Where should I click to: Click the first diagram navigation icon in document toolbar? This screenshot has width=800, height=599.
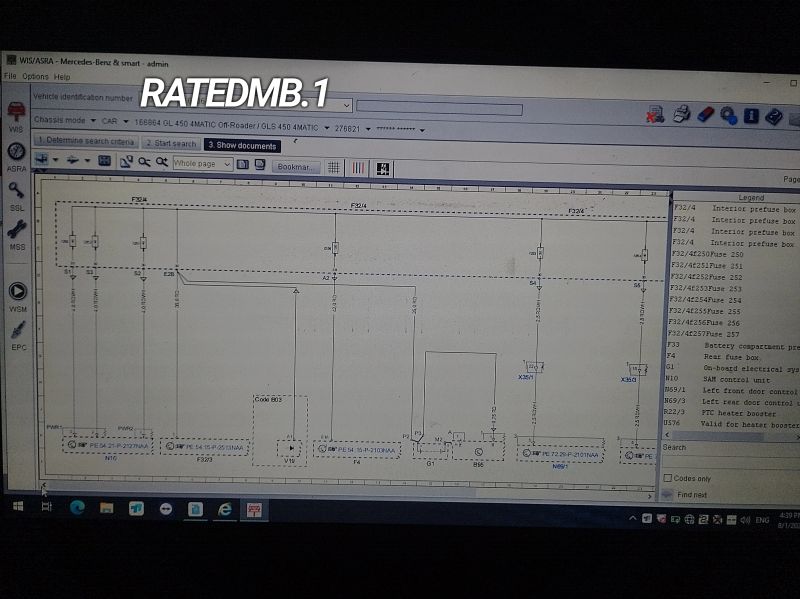[41, 159]
